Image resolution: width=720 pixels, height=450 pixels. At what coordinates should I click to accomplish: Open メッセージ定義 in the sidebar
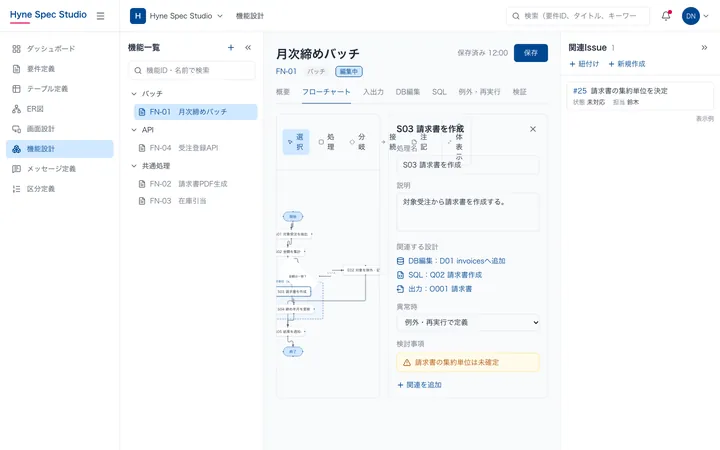(x=60, y=169)
